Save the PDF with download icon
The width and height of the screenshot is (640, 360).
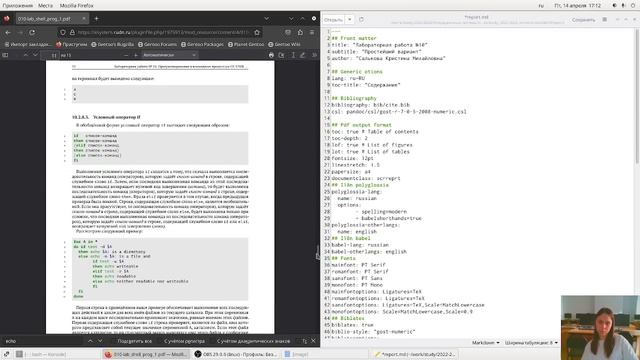pyautogui.click(x=281, y=55)
